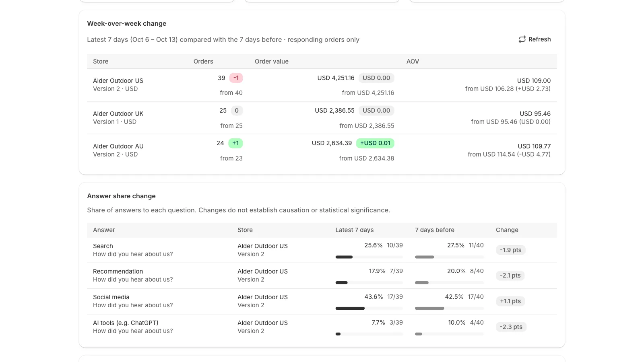Select 20.0% previous share for Recommendation

pos(456,271)
